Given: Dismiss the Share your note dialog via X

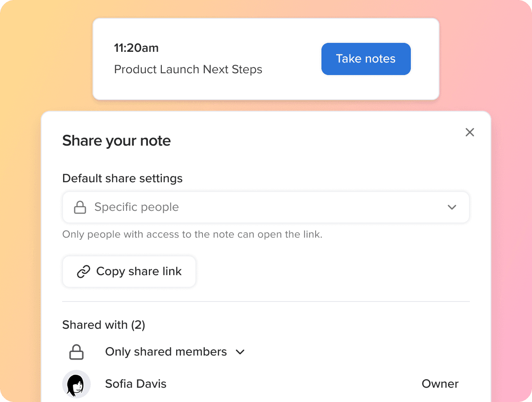Looking at the screenshot, I should [469, 132].
